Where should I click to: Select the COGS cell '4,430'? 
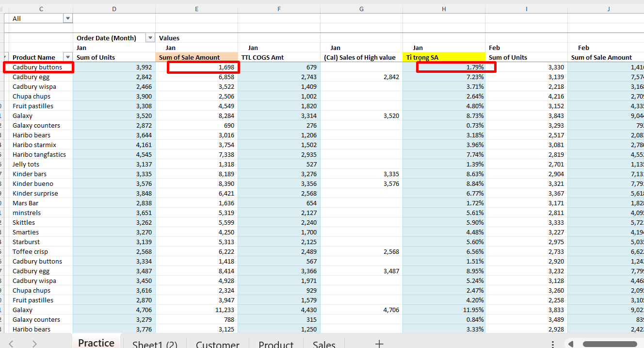point(279,310)
